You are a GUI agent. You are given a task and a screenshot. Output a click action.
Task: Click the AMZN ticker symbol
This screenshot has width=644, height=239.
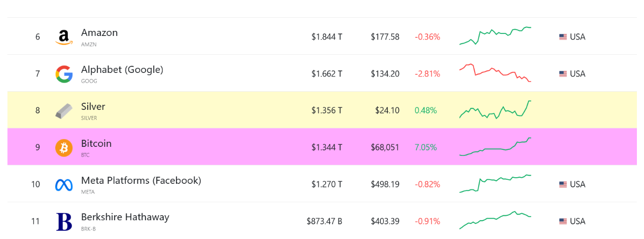pos(89,45)
